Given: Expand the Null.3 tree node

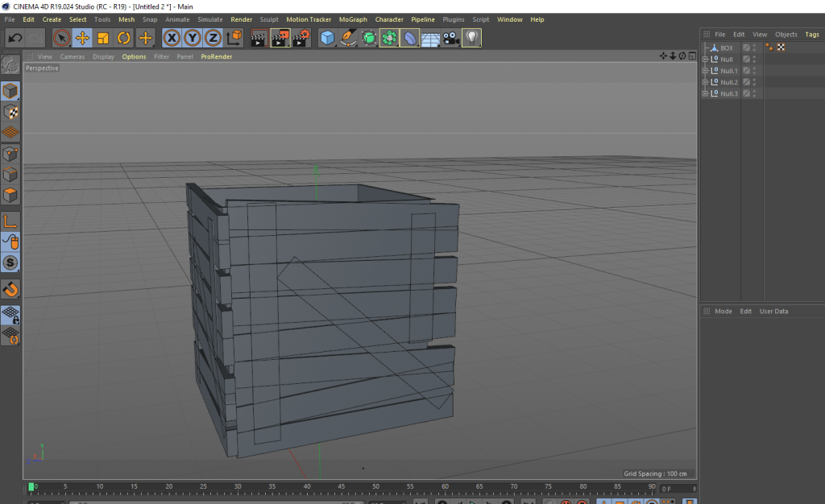Looking at the screenshot, I should pos(705,93).
